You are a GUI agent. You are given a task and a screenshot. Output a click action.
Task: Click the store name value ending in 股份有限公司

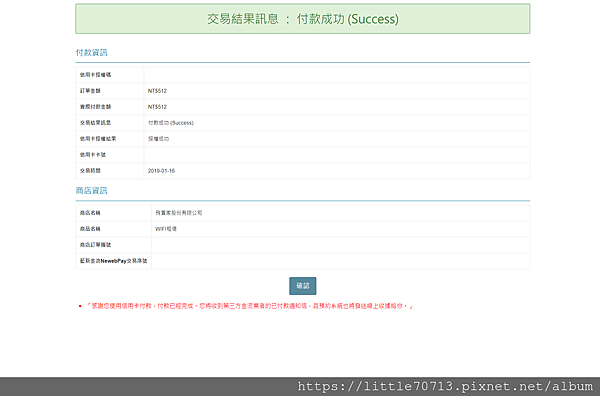point(178,213)
